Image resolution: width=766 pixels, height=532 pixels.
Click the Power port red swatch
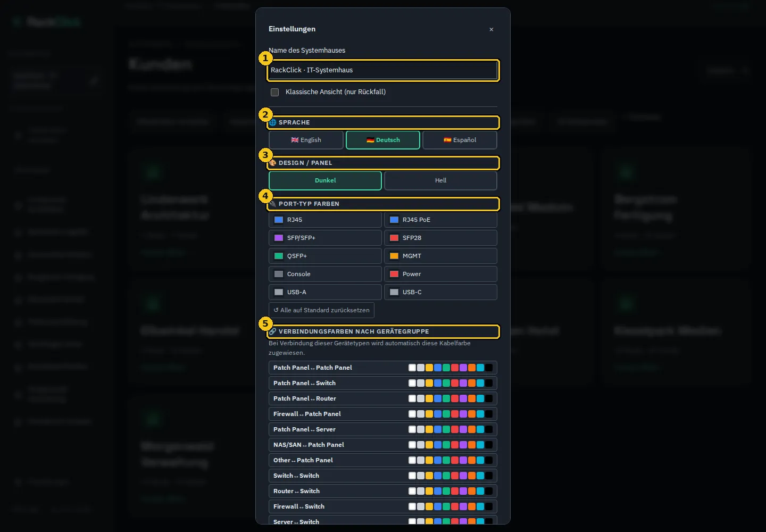(394, 274)
